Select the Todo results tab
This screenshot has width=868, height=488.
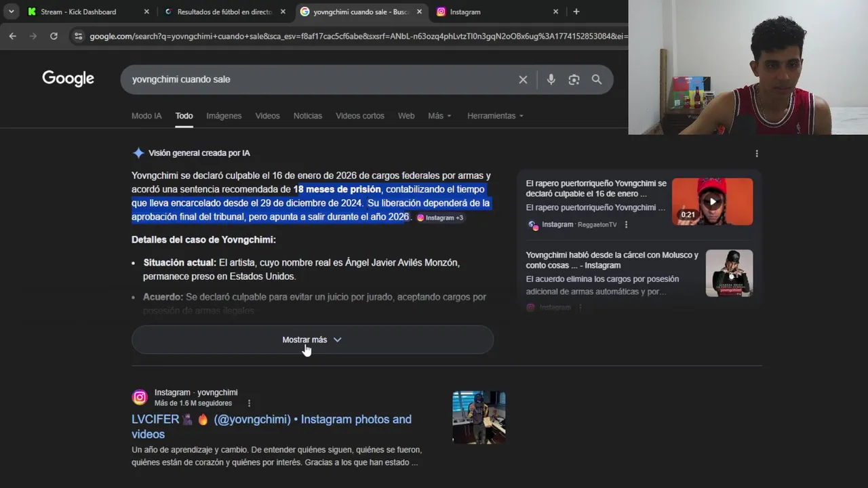point(184,116)
